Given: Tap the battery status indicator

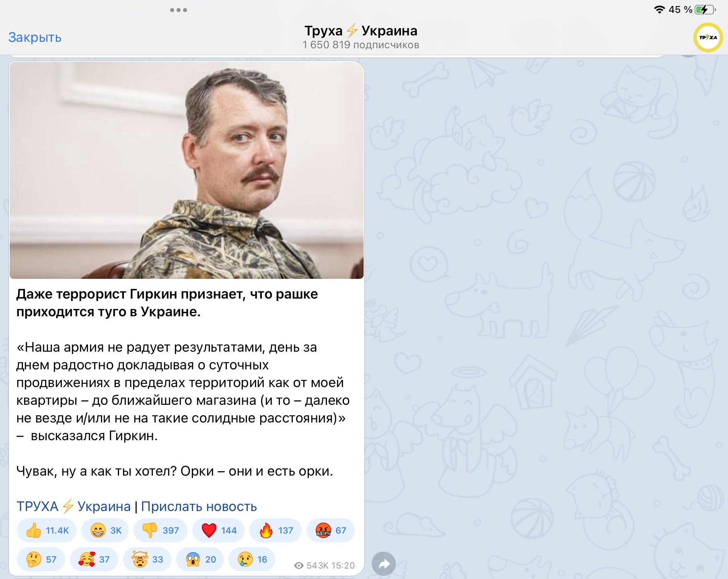Looking at the screenshot, I should point(705,10).
